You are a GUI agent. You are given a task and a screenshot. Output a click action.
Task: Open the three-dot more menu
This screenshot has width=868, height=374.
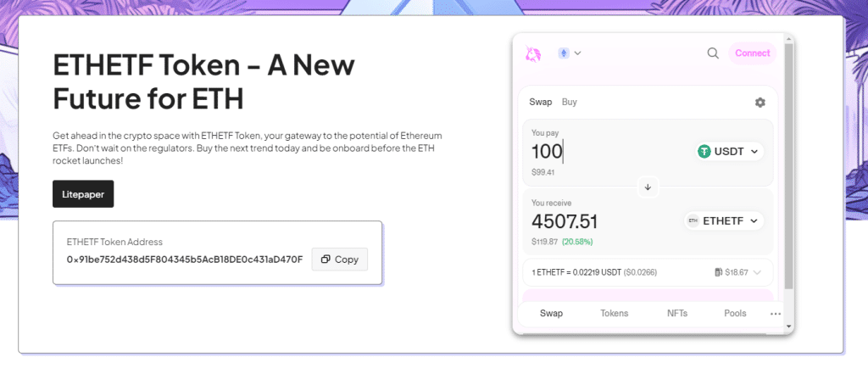pos(775,314)
